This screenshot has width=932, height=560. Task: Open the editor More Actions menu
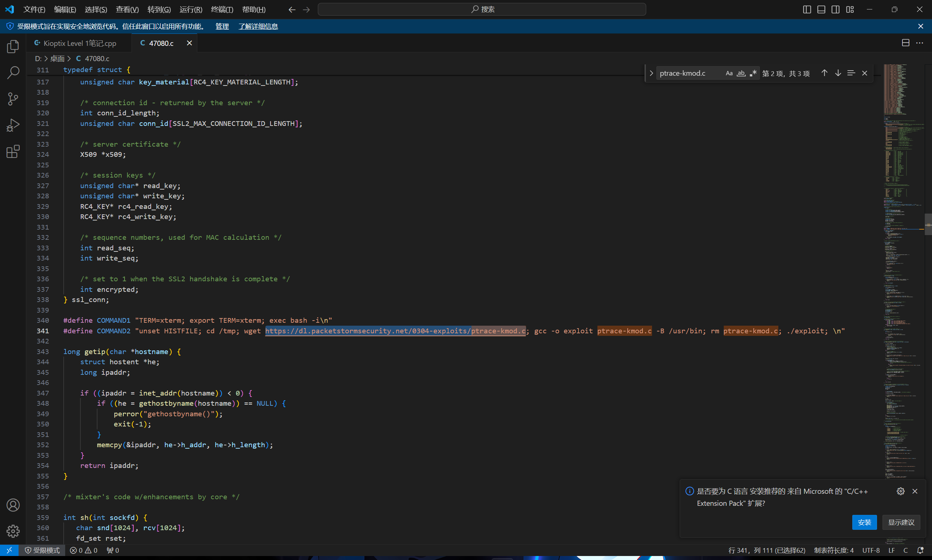pyautogui.click(x=920, y=43)
